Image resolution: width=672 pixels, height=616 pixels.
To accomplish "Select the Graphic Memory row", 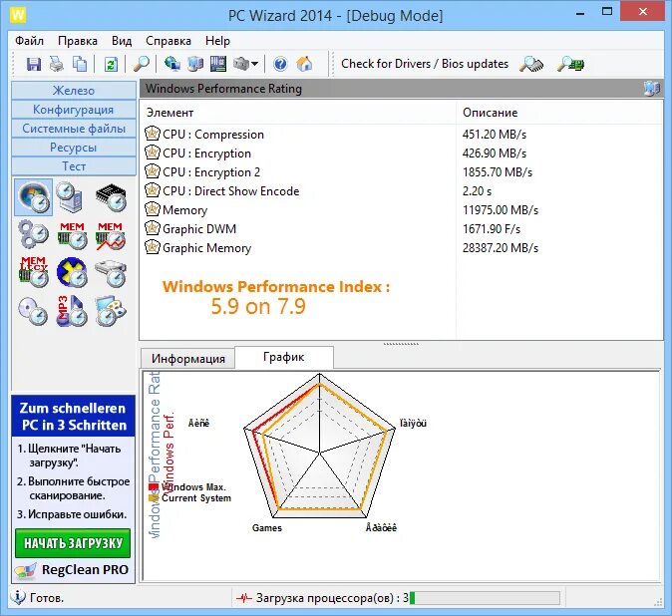I will (401, 247).
